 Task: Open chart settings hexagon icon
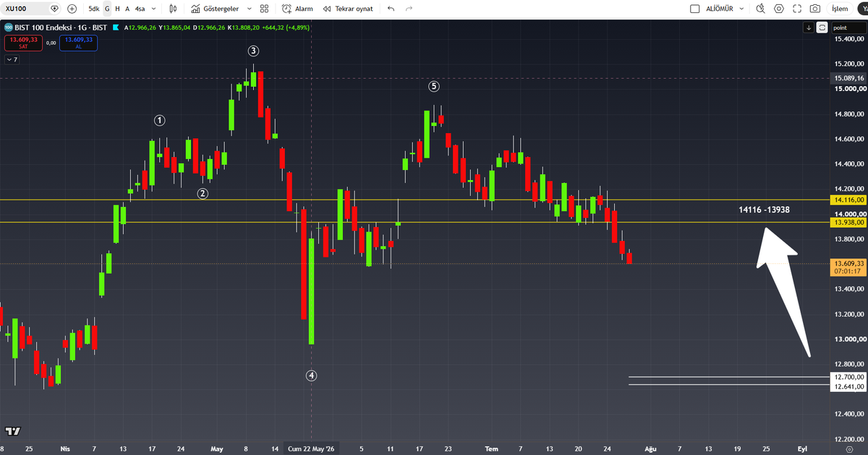[779, 9]
